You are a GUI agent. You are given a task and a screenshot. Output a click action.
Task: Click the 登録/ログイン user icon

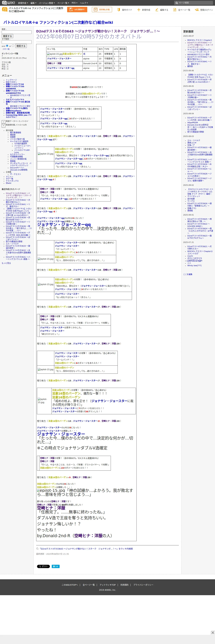197,10
